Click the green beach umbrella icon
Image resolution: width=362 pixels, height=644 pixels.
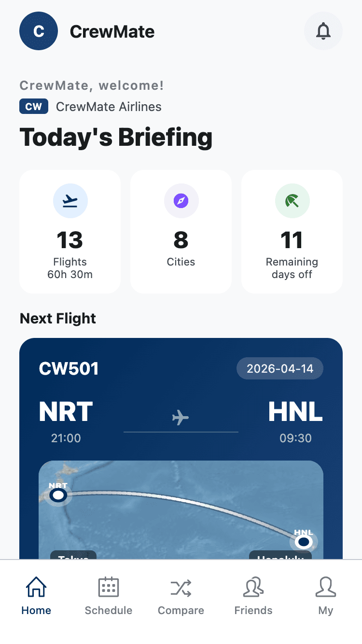coord(292,201)
